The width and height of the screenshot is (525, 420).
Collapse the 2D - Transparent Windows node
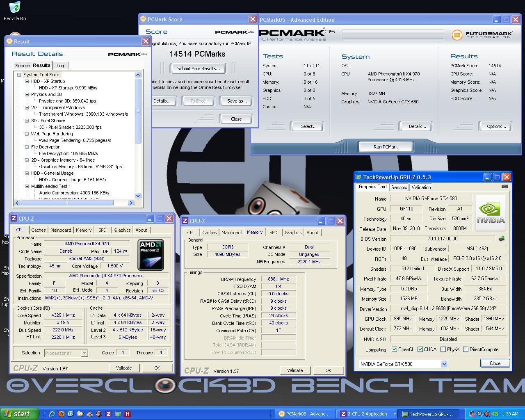pyautogui.click(x=27, y=107)
